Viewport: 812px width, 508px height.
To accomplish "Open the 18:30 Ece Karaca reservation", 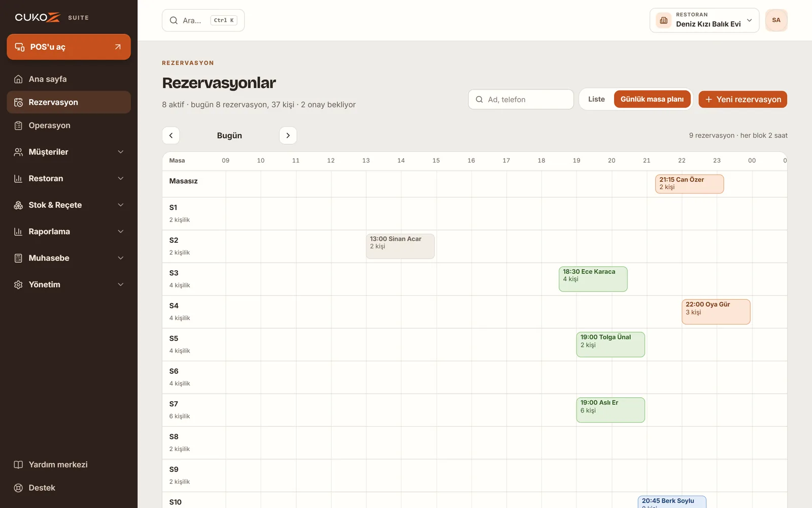I will point(593,279).
